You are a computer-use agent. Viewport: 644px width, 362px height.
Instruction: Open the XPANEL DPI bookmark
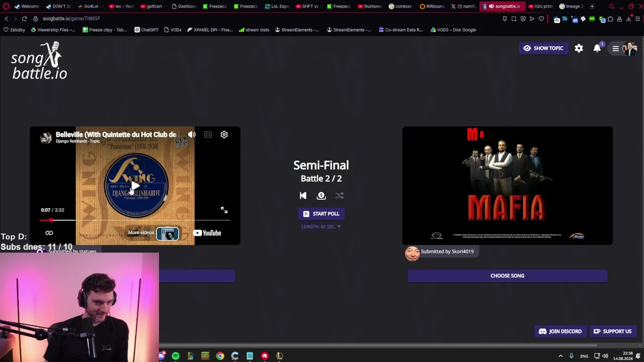(x=210, y=30)
